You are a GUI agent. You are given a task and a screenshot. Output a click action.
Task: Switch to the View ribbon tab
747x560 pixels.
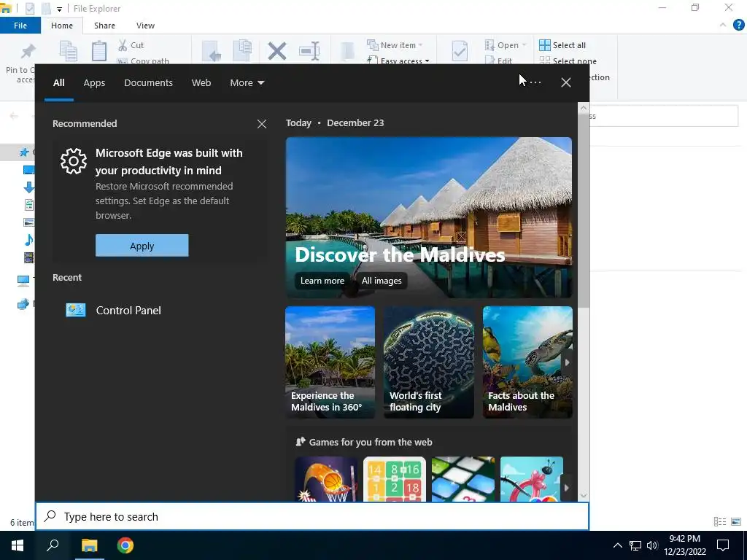coord(145,26)
